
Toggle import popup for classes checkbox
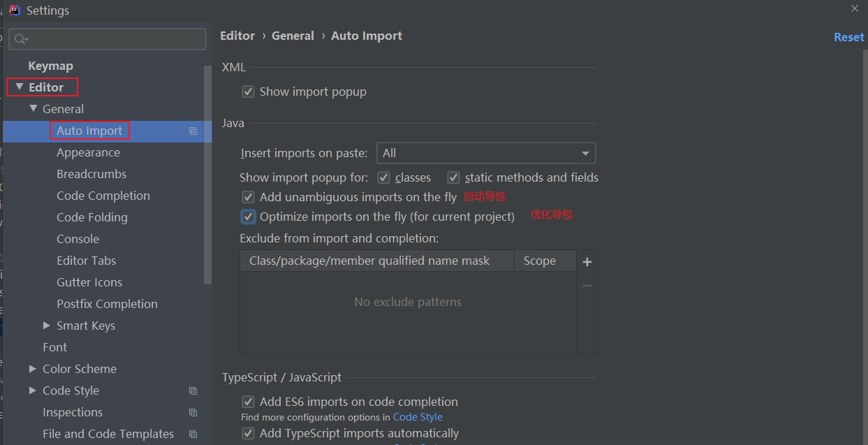[x=383, y=177]
